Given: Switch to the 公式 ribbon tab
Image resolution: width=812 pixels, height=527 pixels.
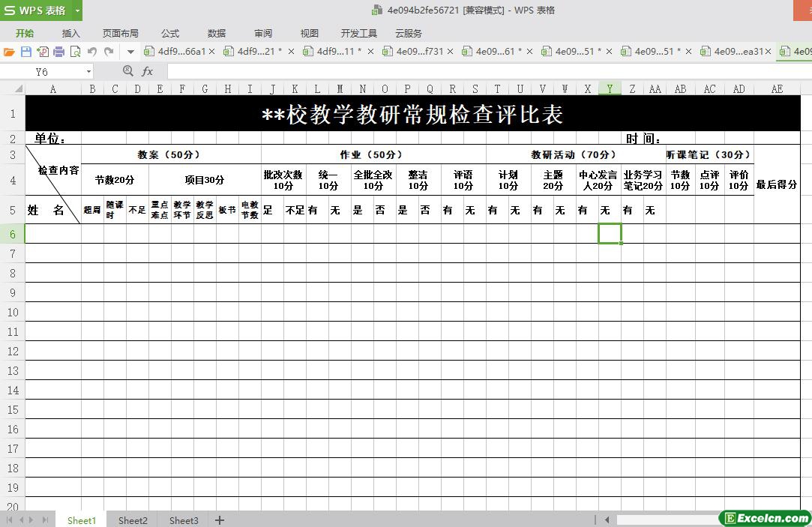Looking at the screenshot, I should click(x=170, y=33).
